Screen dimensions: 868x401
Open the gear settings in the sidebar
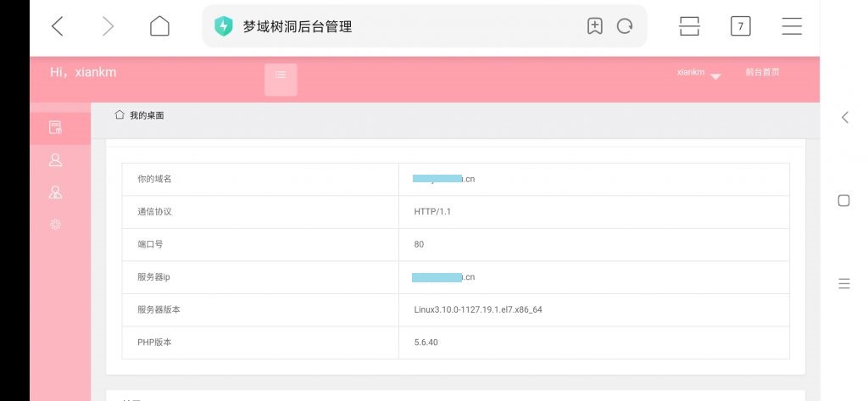pyautogui.click(x=56, y=224)
